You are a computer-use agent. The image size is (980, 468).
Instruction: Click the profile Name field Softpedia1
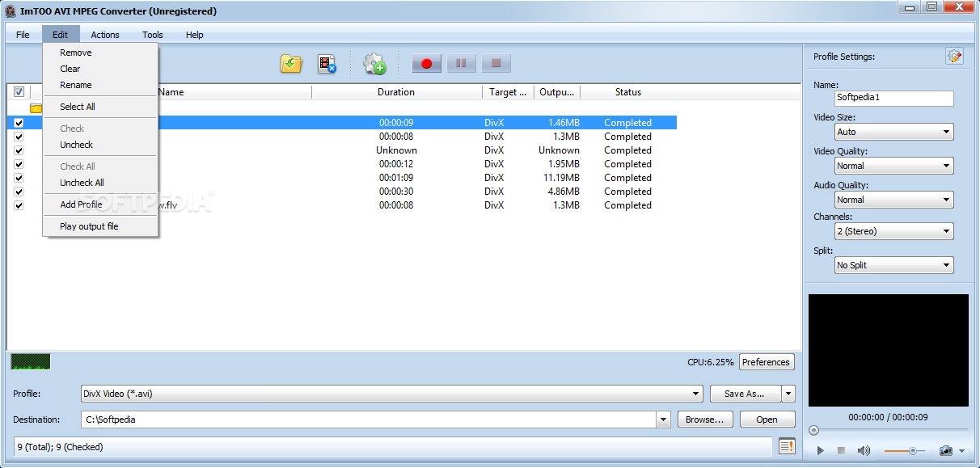[893, 98]
